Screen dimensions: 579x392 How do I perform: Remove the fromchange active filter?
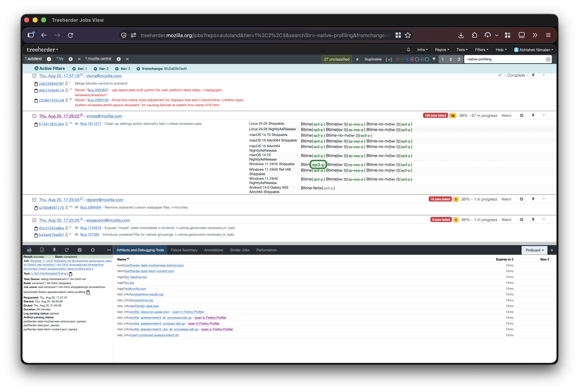coord(138,69)
